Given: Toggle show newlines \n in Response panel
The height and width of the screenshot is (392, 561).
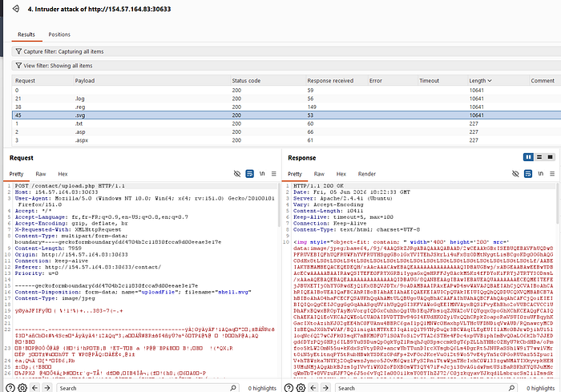Looking at the screenshot, I should [x=541, y=174].
